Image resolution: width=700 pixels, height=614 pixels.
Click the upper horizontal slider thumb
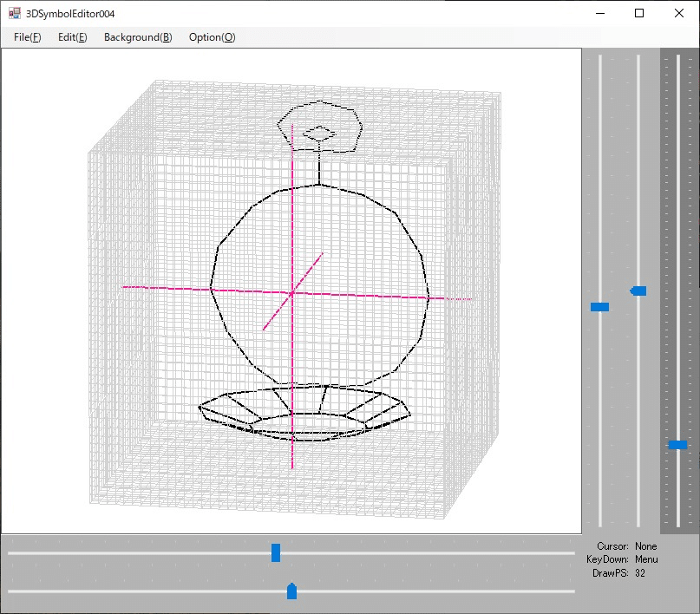276,552
